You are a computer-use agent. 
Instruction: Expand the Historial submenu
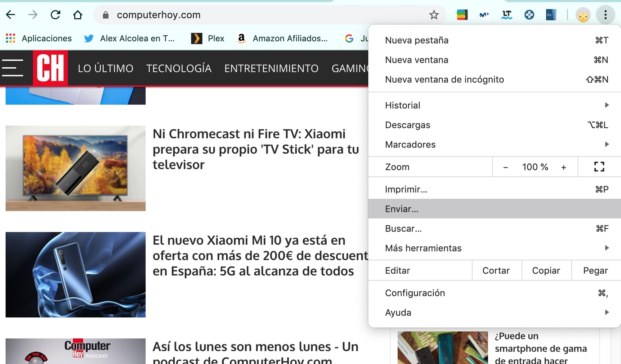[x=494, y=105]
